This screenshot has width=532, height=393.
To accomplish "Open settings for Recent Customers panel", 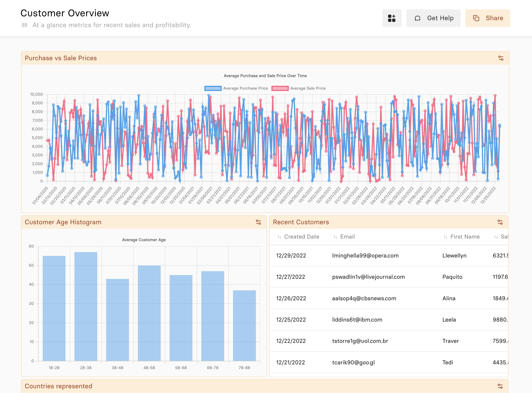I will pyautogui.click(x=500, y=222).
